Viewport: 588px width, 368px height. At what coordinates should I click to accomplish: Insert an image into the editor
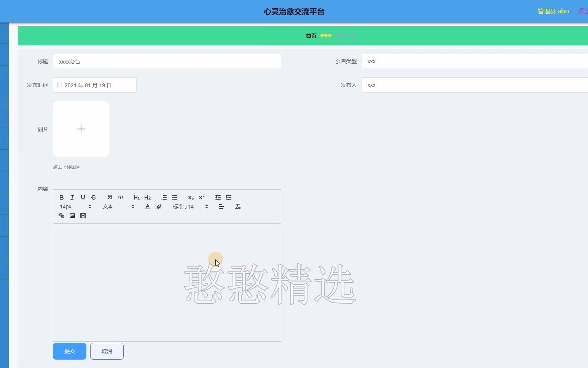pyautogui.click(x=72, y=216)
